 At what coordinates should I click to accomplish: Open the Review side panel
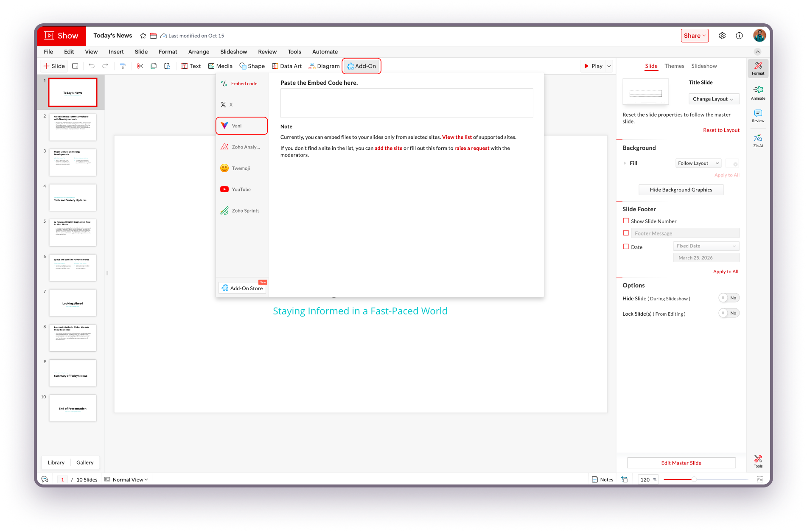758,116
